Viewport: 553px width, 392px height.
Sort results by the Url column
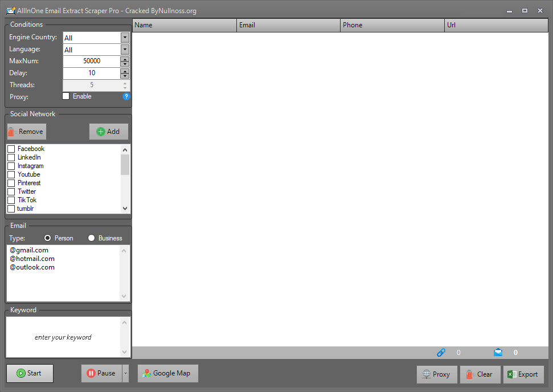[497, 25]
